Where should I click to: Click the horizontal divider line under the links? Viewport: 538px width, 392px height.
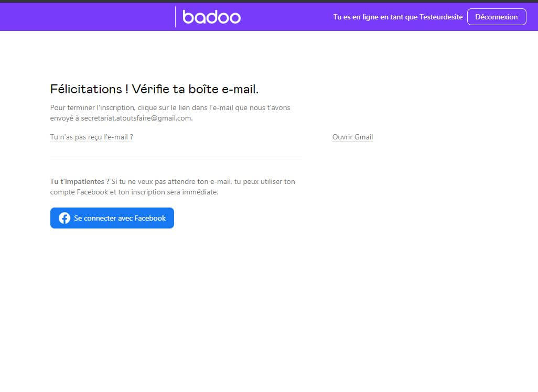click(x=176, y=159)
